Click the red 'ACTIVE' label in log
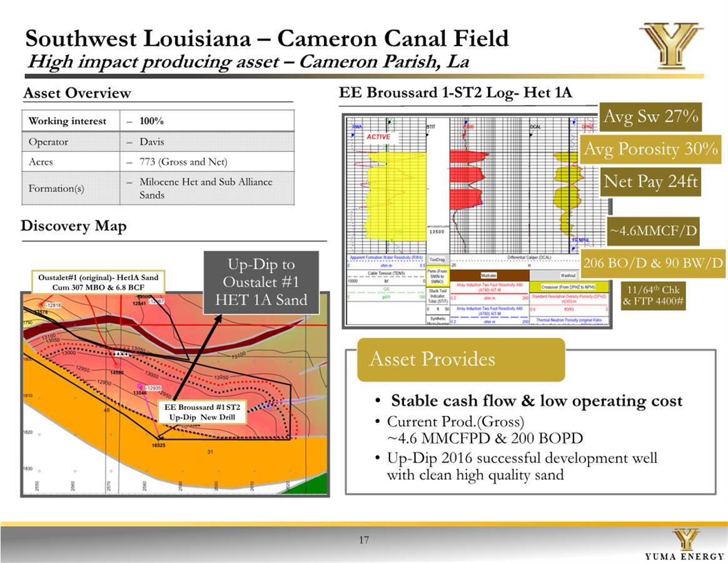The image size is (728, 563). coord(378,136)
